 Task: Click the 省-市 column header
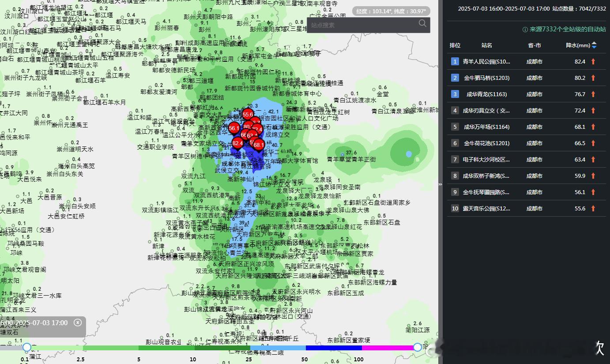535,45
